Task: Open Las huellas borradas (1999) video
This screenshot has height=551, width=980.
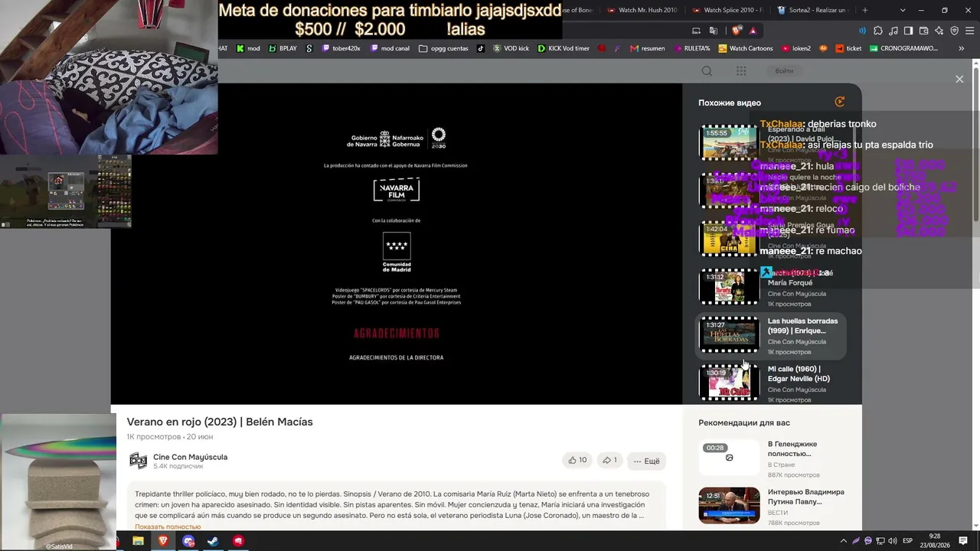Action: tap(772, 334)
